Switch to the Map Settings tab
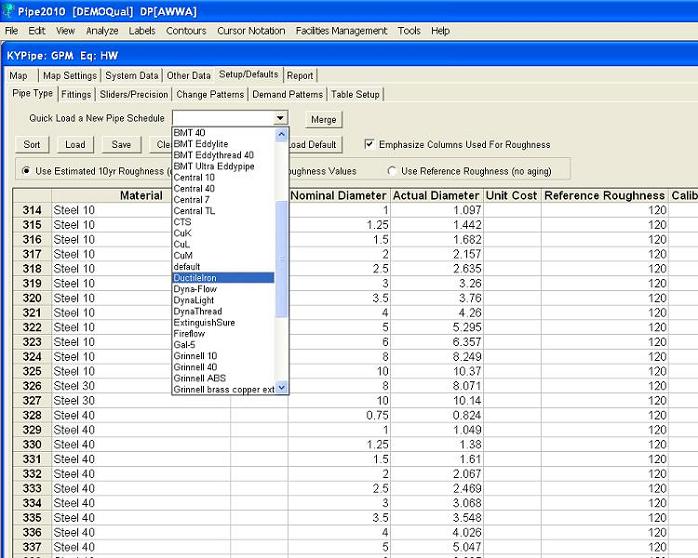This screenshot has width=698, height=558. click(70, 76)
